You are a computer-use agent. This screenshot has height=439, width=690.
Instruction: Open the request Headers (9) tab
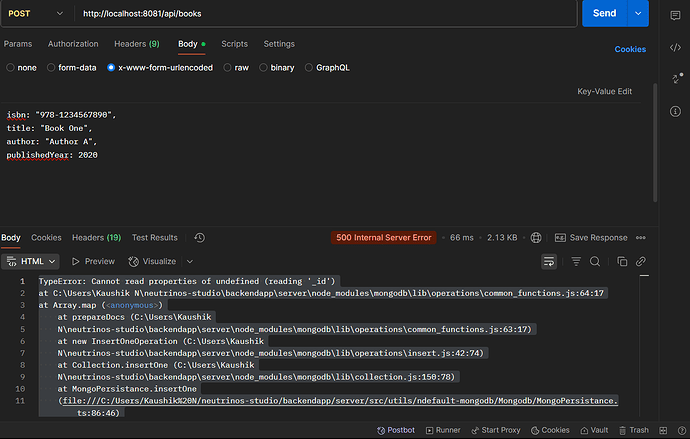click(137, 44)
